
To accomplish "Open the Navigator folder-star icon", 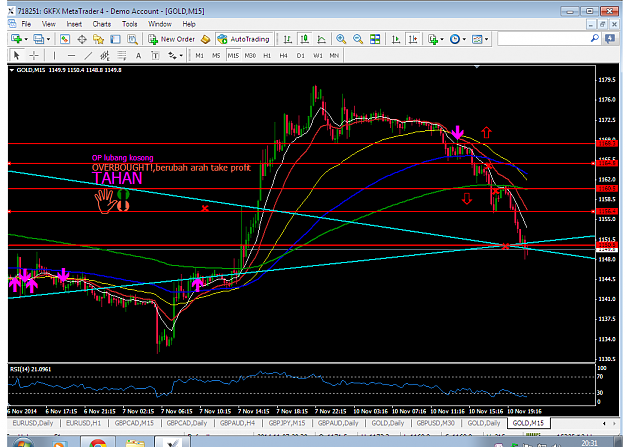I will [x=98, y=39].
